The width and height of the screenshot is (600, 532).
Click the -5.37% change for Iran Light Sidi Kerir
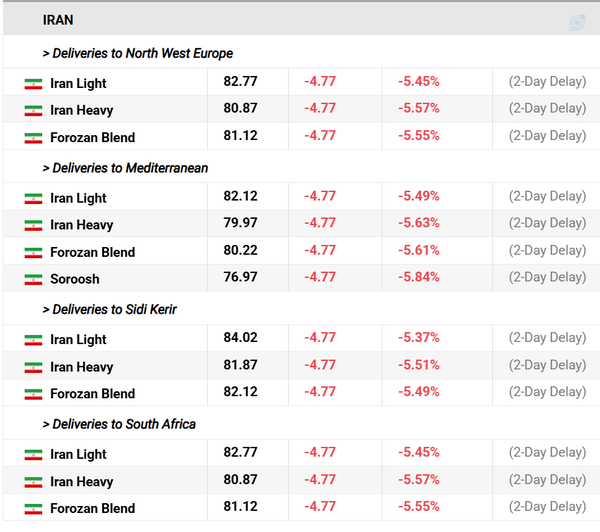[x=419, y=338]
